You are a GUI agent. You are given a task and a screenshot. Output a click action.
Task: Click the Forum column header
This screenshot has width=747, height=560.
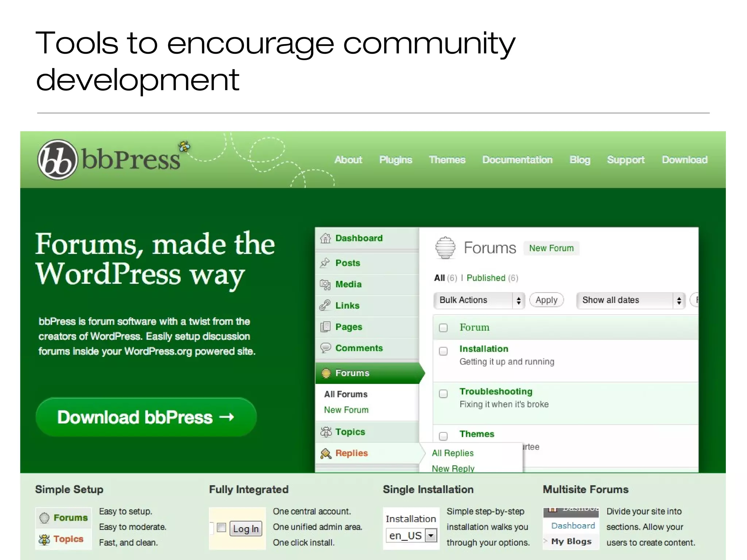(x=474, y=327)
